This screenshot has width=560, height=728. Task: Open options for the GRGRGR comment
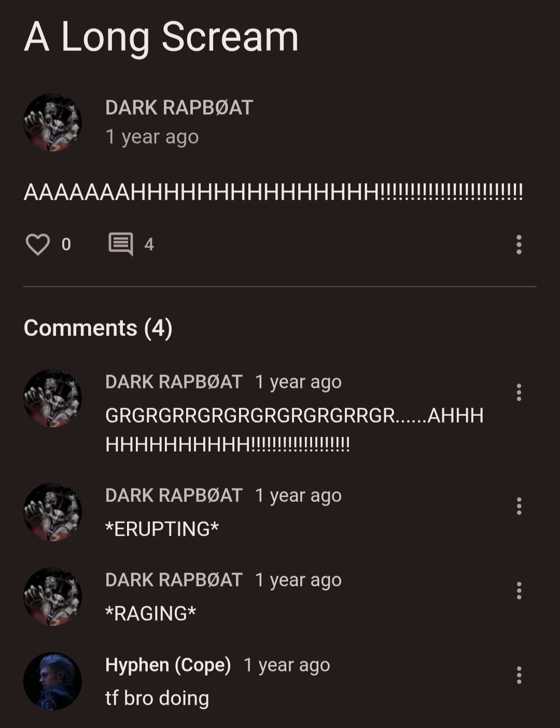(x=519, y=393)
